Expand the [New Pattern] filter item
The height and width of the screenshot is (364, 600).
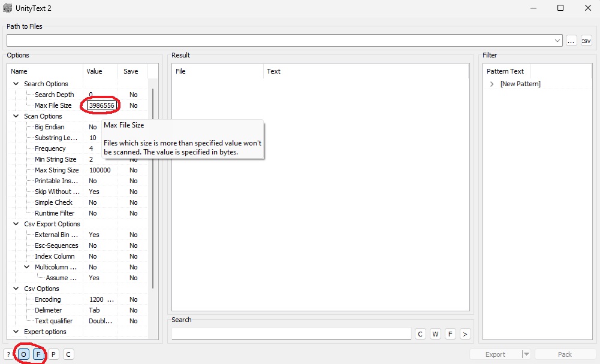click(x=492, y=84)
